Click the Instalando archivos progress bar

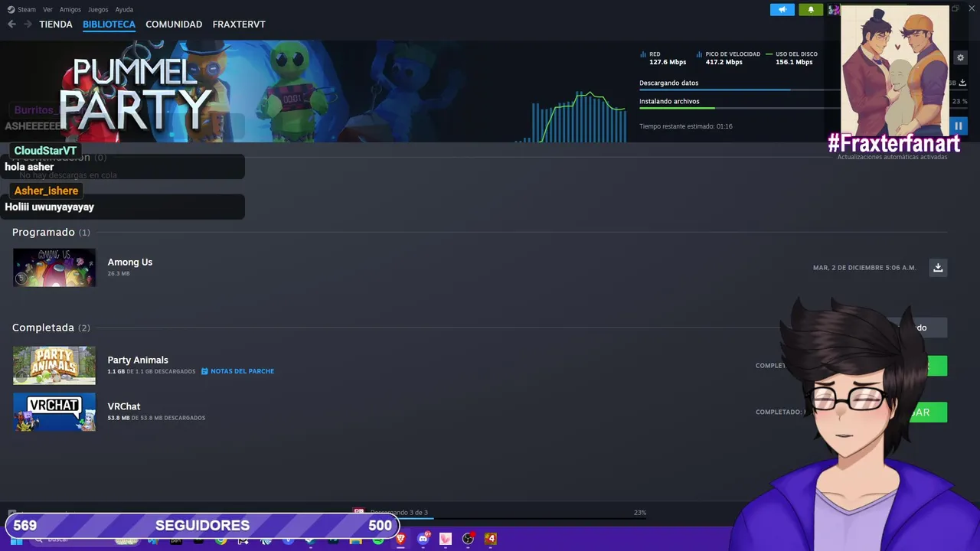coord(740,108)
